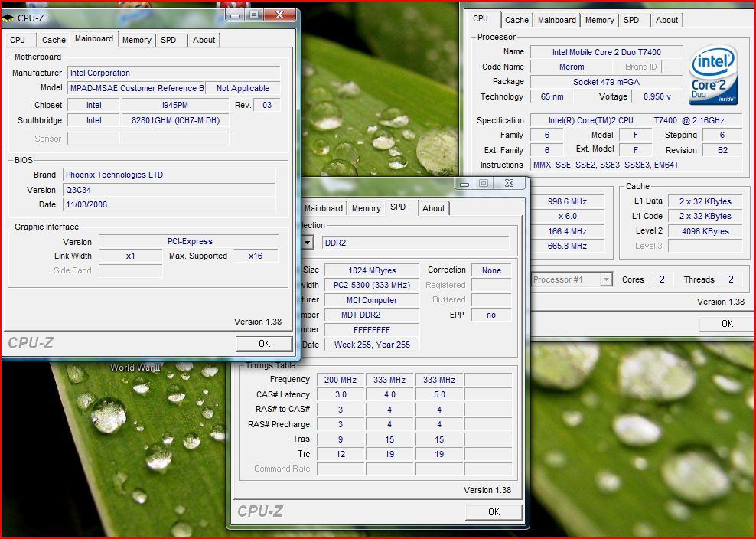Click the PCI-Express graphic interface version
Screen dimensions: 756x539
pos(188,241)
